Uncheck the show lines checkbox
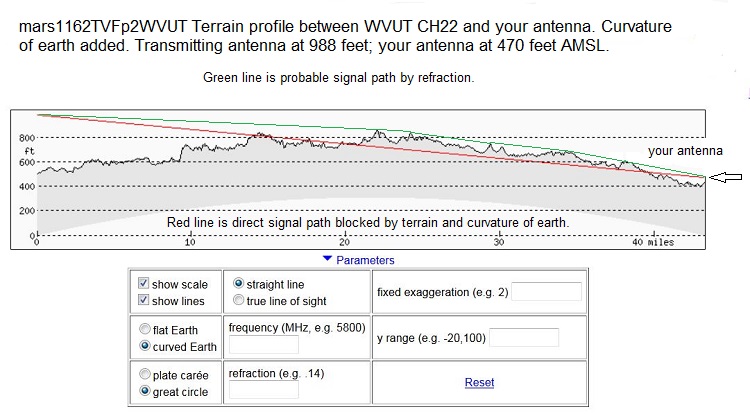The width and height of the screenshot is (750, 414). (x=143, y=301)
